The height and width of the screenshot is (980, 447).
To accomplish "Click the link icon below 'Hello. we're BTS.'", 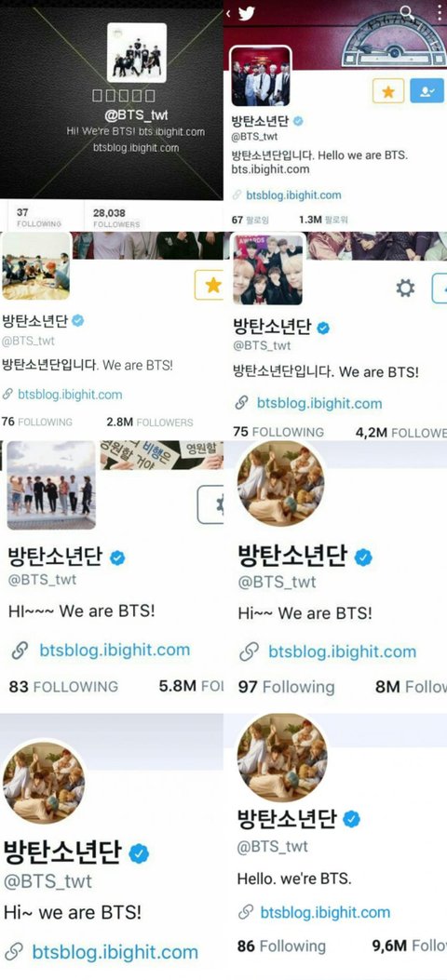I will point(246,912).
